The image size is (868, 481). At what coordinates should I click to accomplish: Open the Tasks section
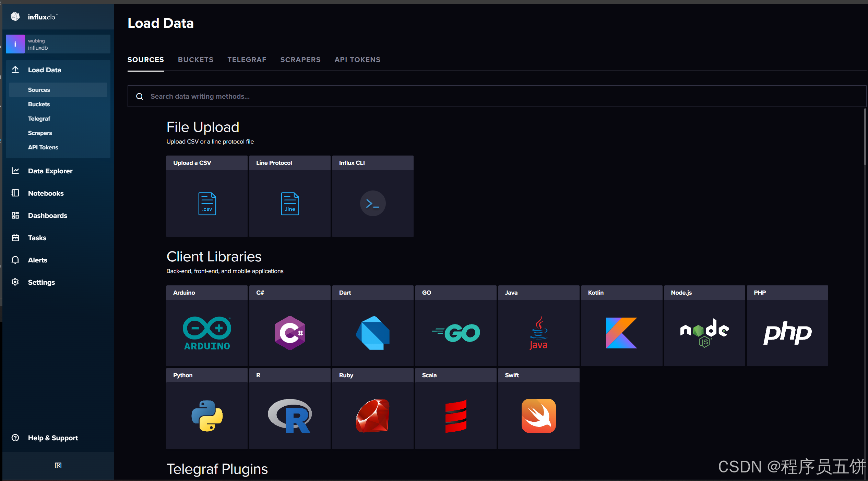point(37,237)
